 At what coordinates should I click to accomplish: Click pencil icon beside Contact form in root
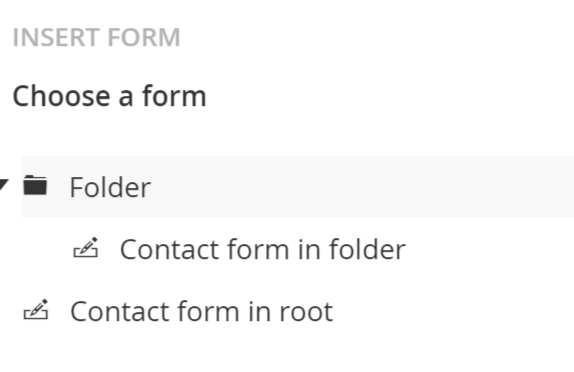(x=36, y=310)
